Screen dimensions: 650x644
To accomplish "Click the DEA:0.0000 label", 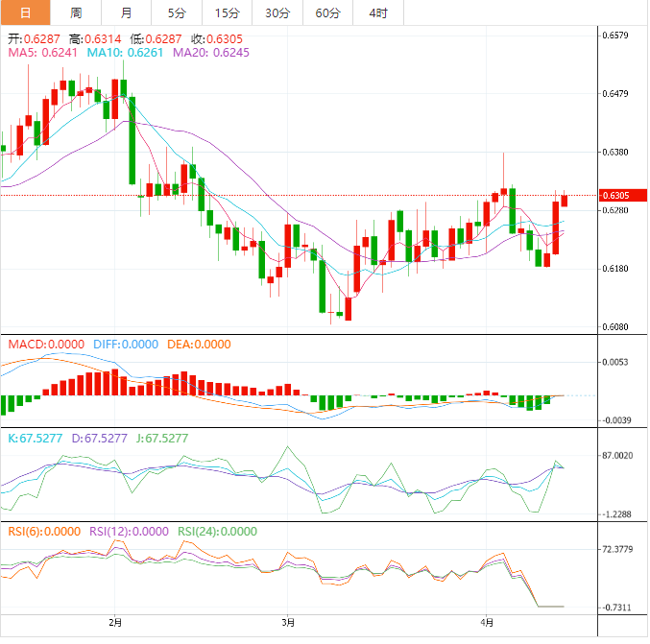I will [199, 345].
